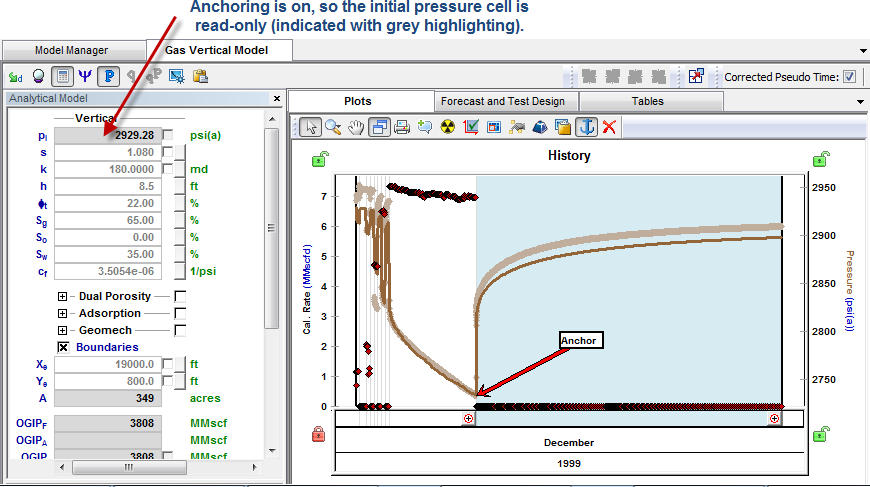Expand the Adsorption section
Screen dimensions: 870x487
[x=63, y=313]
